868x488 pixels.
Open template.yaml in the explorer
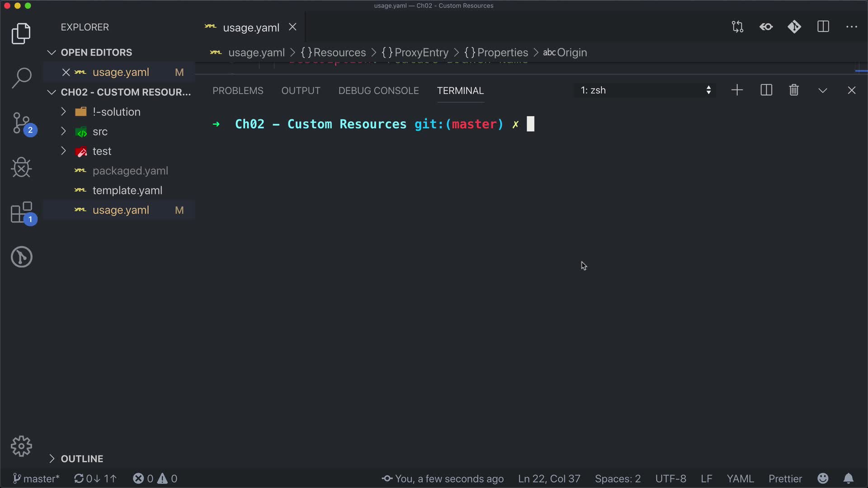[127, 191]
